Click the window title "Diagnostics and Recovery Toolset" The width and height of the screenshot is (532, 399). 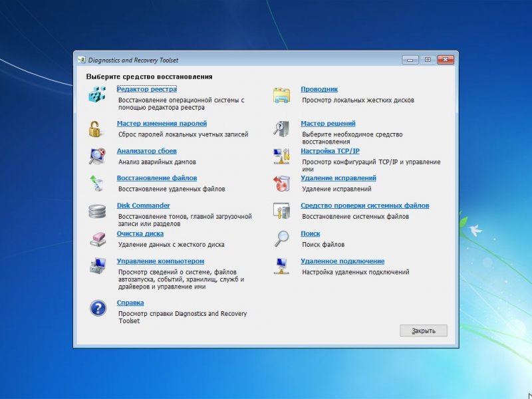pos(134,60)
